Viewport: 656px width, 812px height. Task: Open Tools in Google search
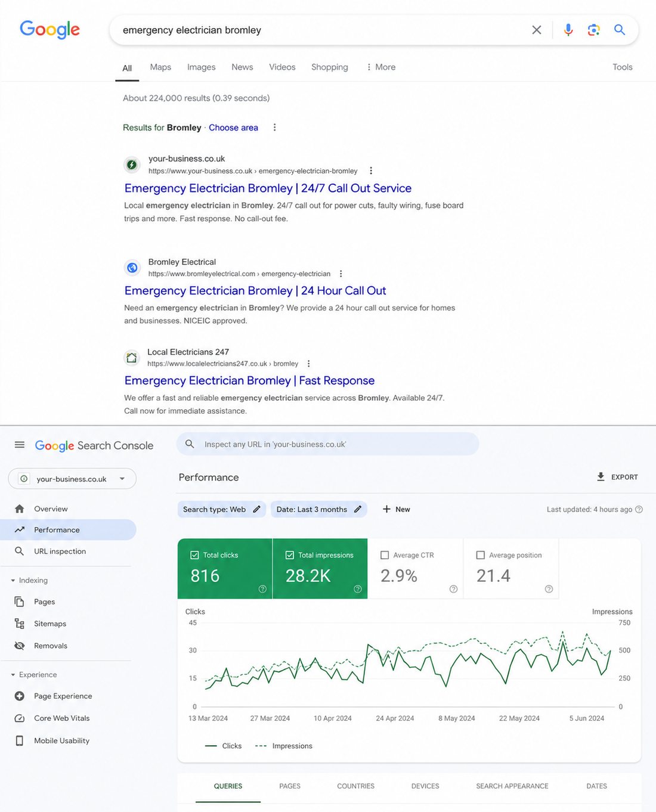pyautogui.click(x=623, y=67)
